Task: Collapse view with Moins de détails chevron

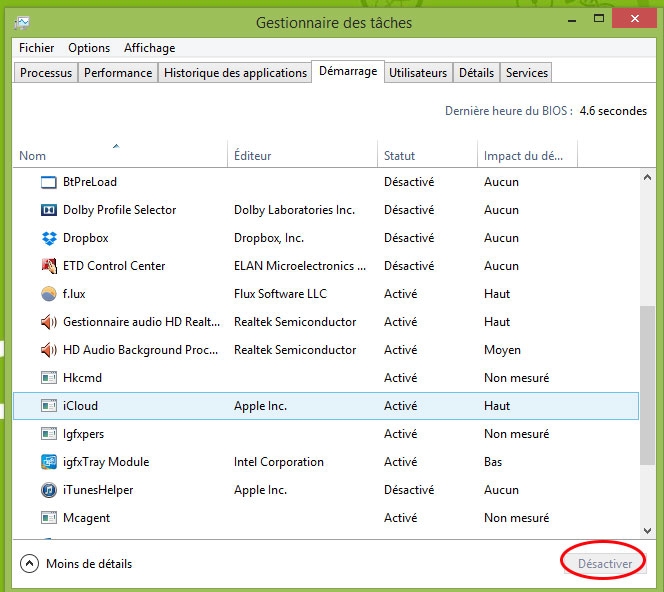Action: (29, 564)
